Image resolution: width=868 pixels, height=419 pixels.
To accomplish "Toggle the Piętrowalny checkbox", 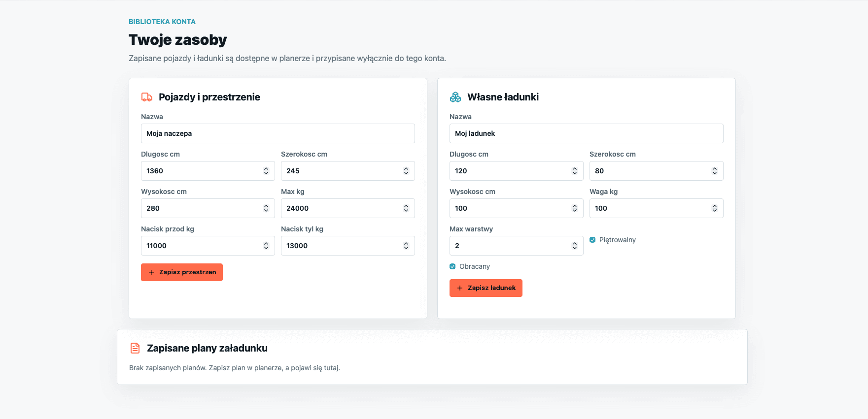I will pos(592,240).
